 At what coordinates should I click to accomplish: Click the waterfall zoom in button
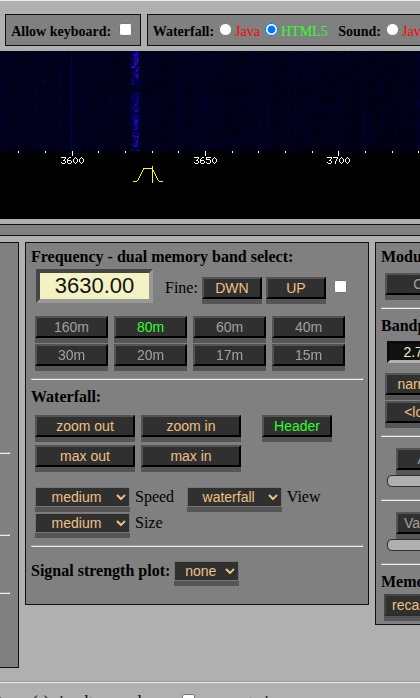pyautogui.click(x=191, y=426)
